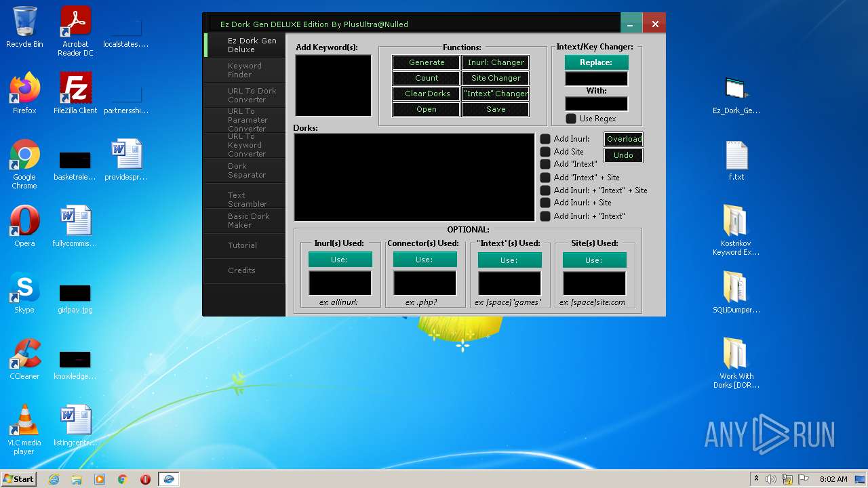The height and width of the screenshot is (488, 868).
Task: Check Add Inurl: + "Intext" option
Action: click(545, 216)
